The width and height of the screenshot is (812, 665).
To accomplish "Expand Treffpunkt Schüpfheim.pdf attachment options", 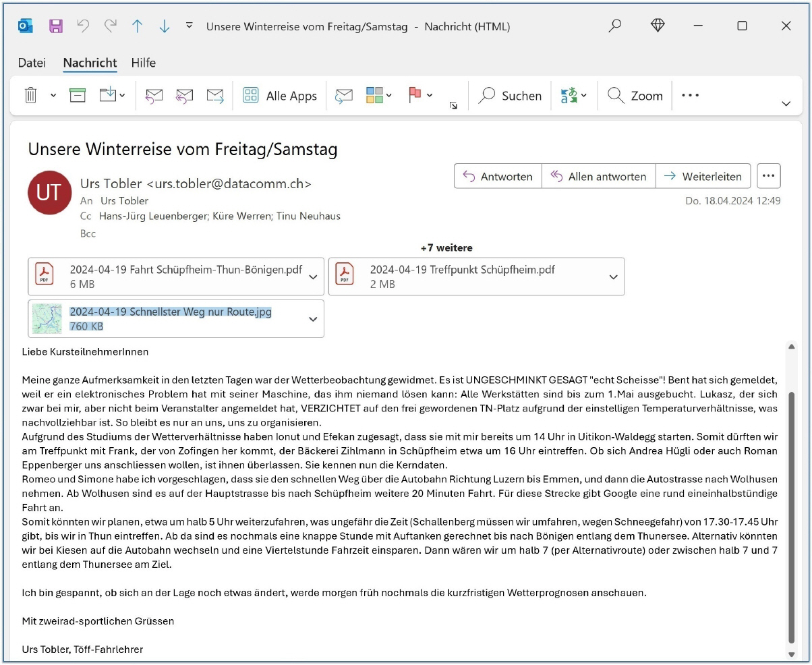I will (613, 277).
